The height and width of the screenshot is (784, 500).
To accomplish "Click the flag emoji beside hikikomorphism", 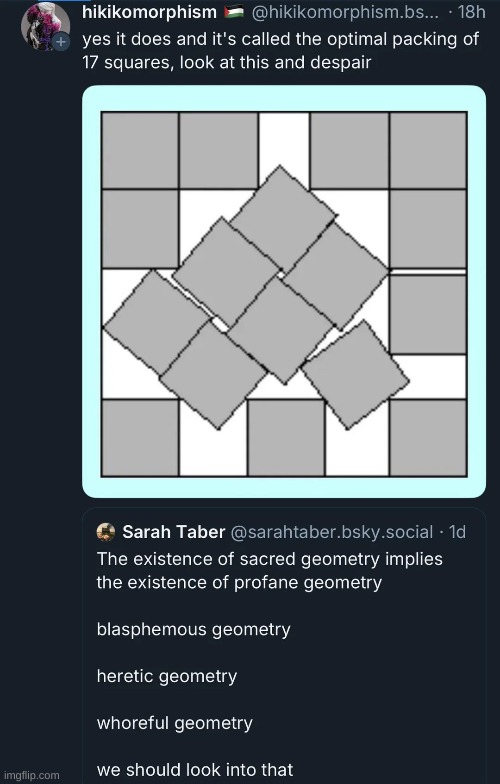I will click(x=234, y=13).
